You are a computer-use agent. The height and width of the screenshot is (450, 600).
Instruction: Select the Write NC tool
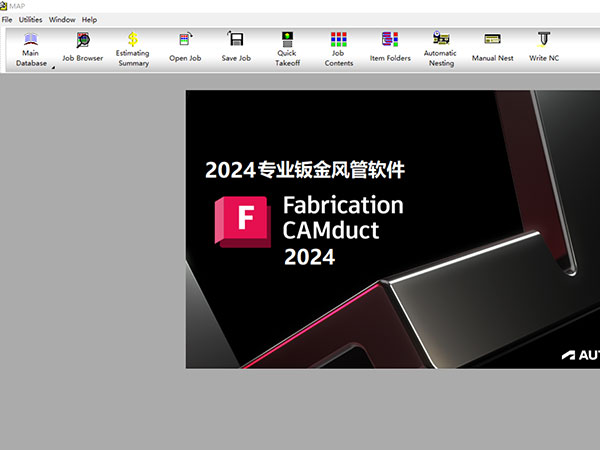pos(544,49)
